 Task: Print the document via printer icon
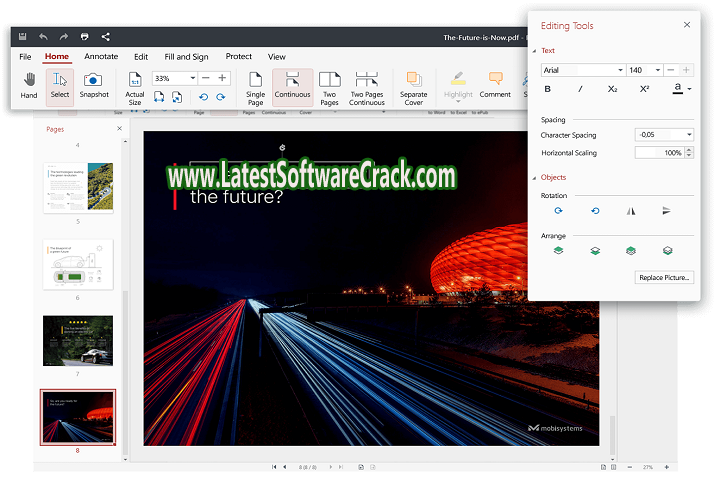coord(84,37)
